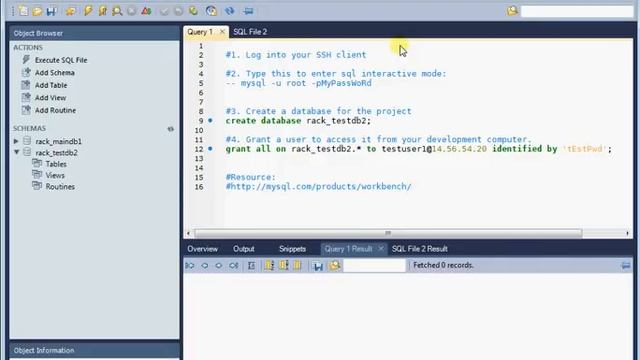Click the fifth result toolbar icon
The image size is (640, 360).
251,266
